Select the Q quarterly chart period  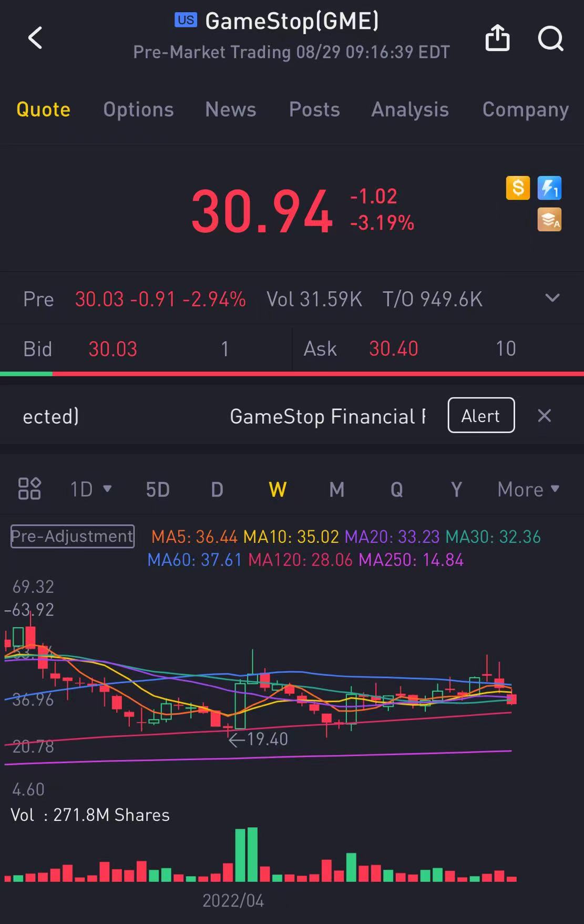(x=397, y=489)
